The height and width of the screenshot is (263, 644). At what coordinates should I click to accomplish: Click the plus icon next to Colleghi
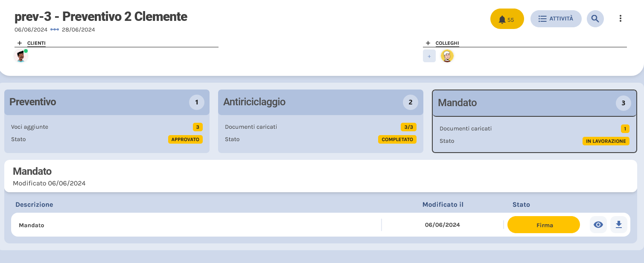click(x=428, y=43)
